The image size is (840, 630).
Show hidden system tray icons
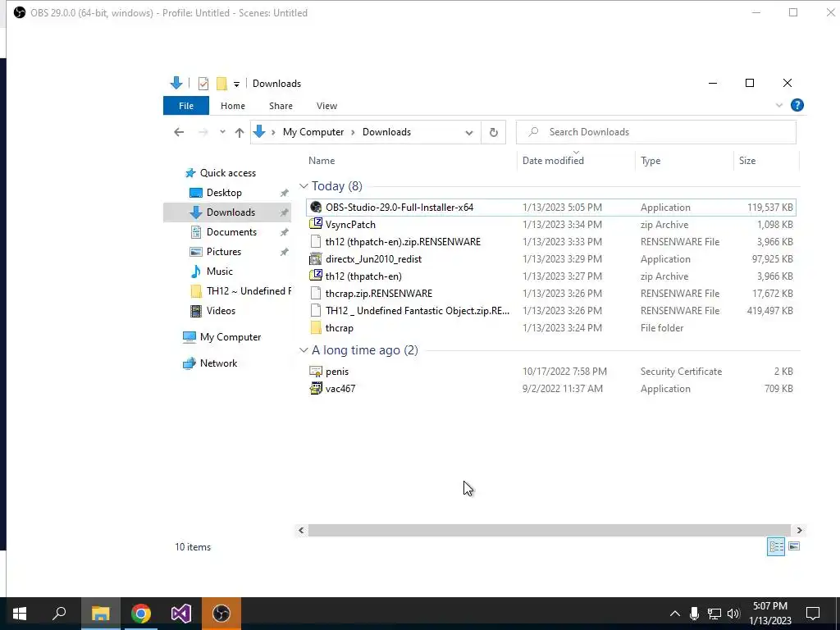675,614
